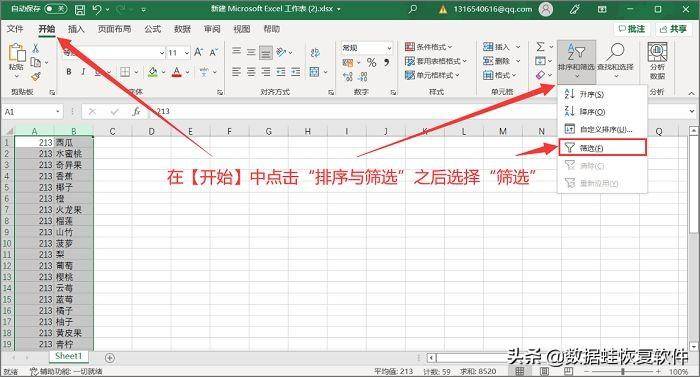Click the Analyze Data icon

(657, 61)
